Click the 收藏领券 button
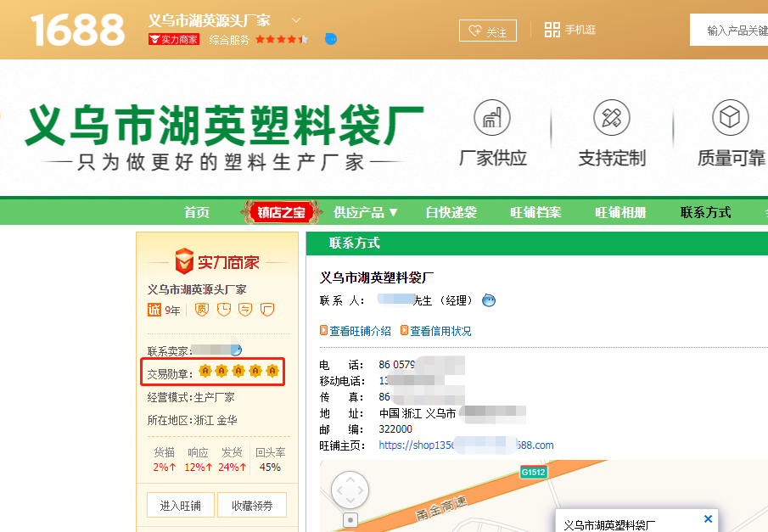 [x=252, y=505]
